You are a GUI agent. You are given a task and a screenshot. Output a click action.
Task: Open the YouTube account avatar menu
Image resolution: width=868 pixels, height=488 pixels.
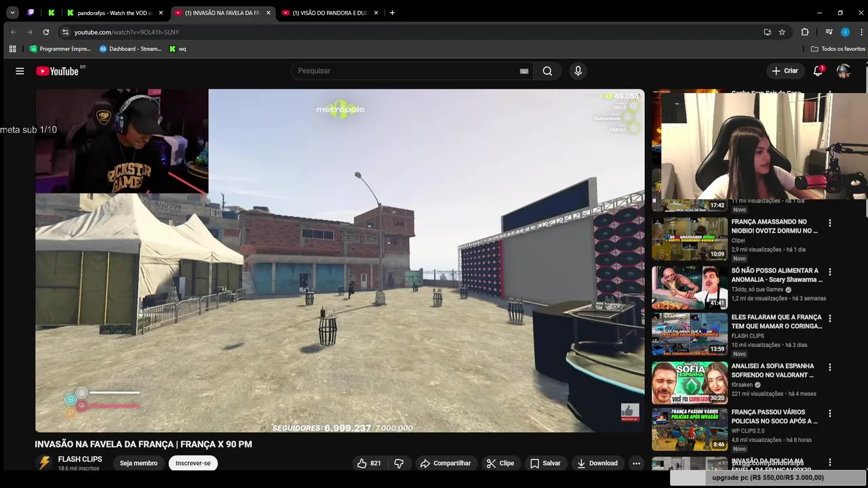(x=844, y=71)
